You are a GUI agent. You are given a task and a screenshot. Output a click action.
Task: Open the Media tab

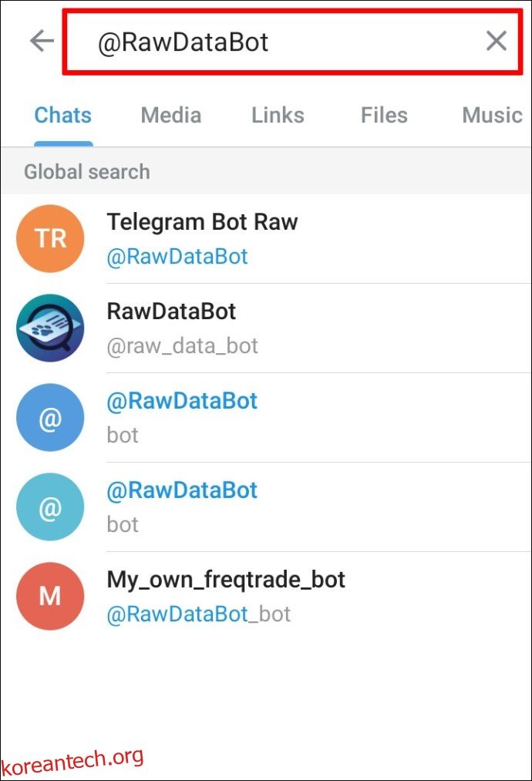(x=170, y=116)
